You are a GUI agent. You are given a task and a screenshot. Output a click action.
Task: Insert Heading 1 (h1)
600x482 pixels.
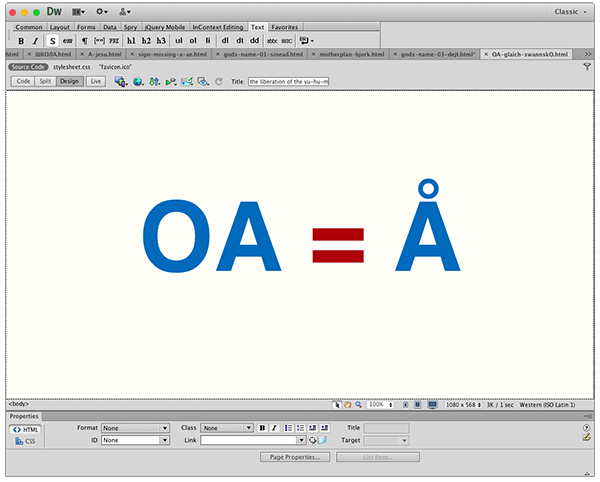tap(131, 41)
